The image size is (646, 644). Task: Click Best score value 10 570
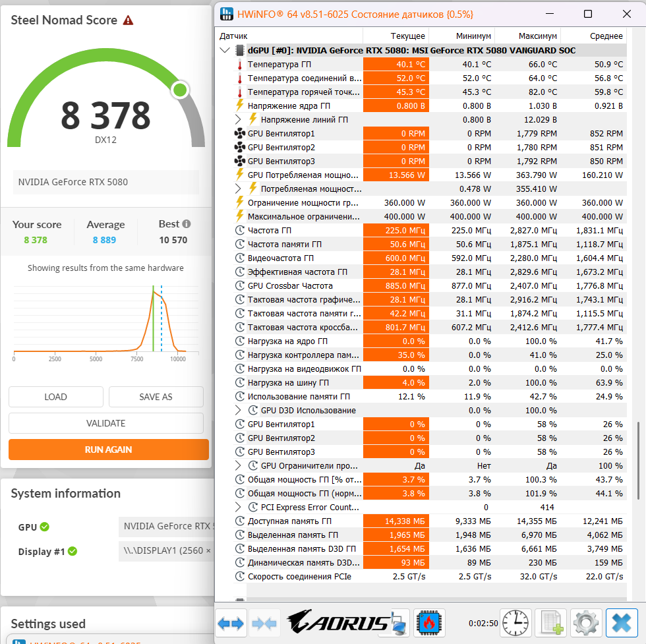click(173, 240)
